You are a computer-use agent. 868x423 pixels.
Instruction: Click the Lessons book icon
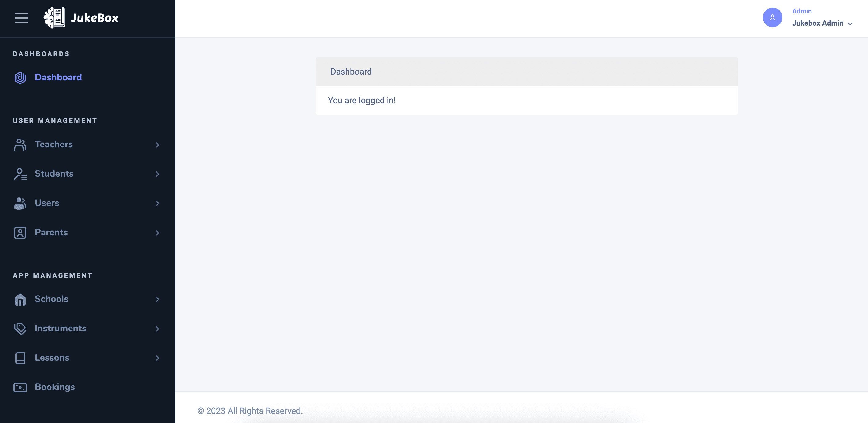20,358
